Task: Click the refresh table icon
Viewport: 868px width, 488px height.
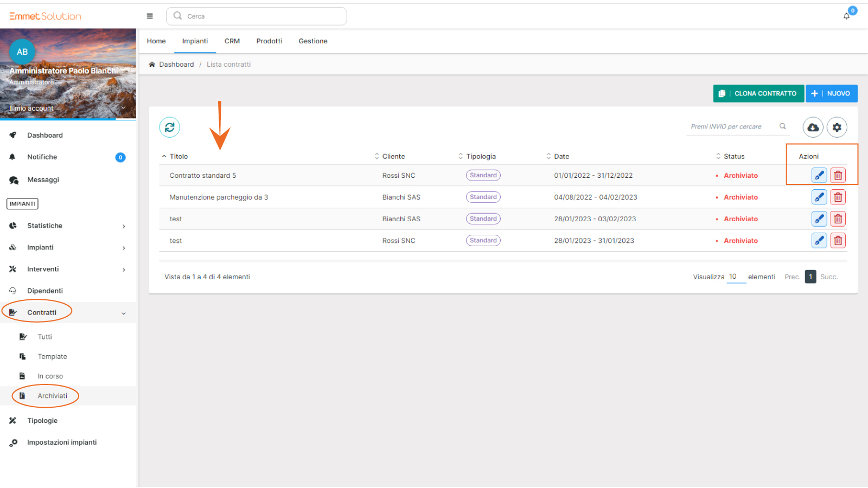Action: [x=169, y=127]
